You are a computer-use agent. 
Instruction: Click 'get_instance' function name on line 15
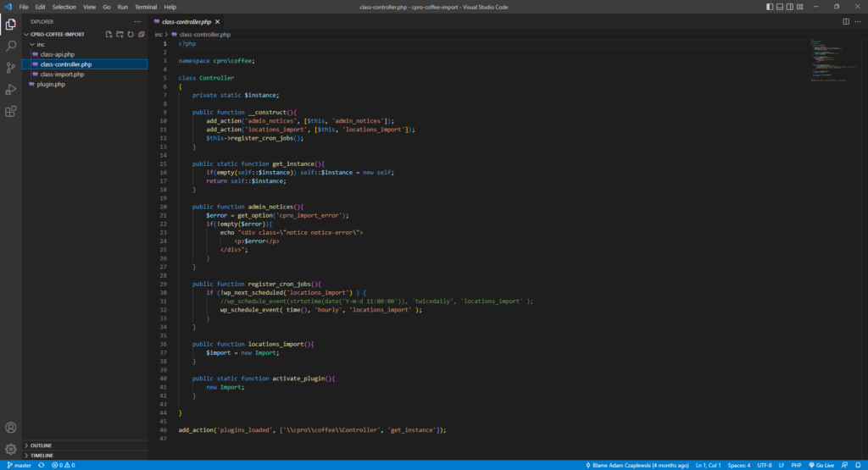coord(292,163)
